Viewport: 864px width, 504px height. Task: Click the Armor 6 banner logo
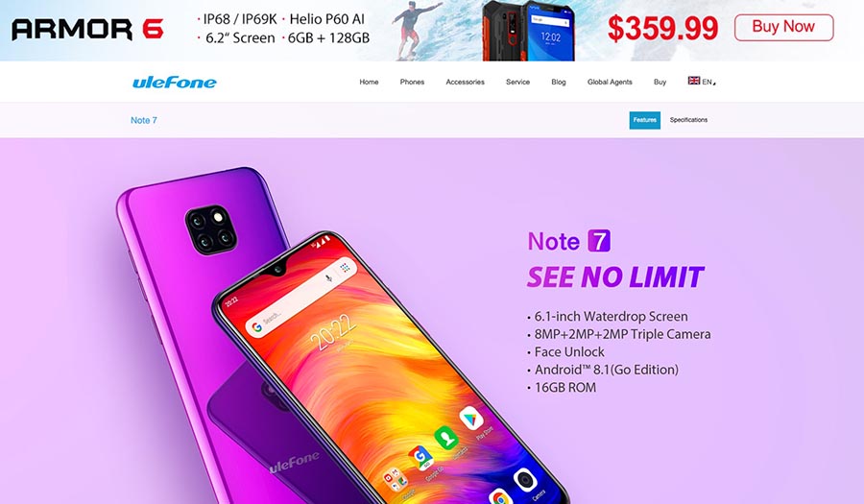[x=87, y=29]
